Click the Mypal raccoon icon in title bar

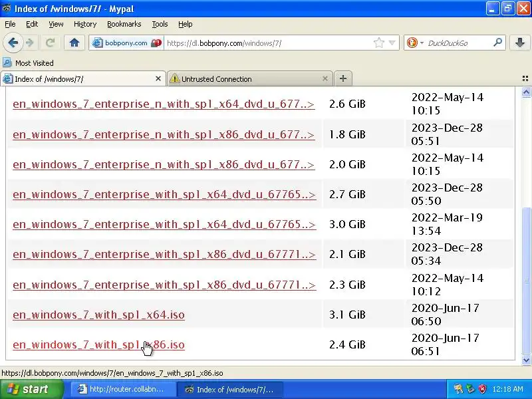7,9
